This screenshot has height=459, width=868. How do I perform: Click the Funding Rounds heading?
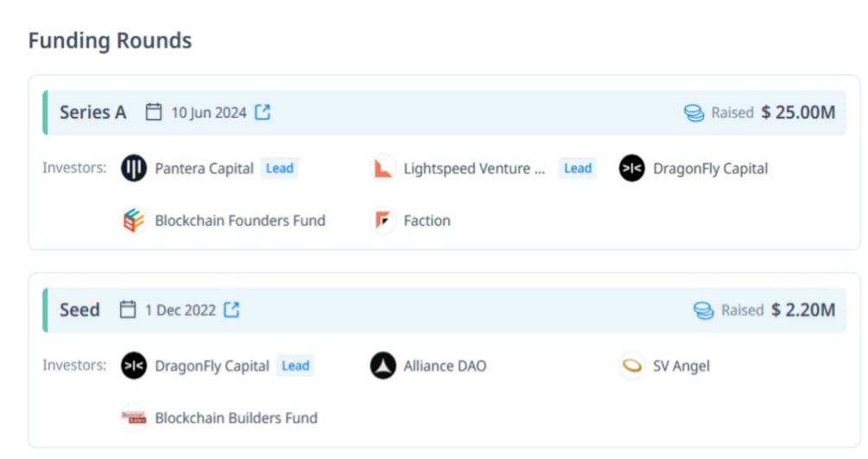[x=110, y=41]
